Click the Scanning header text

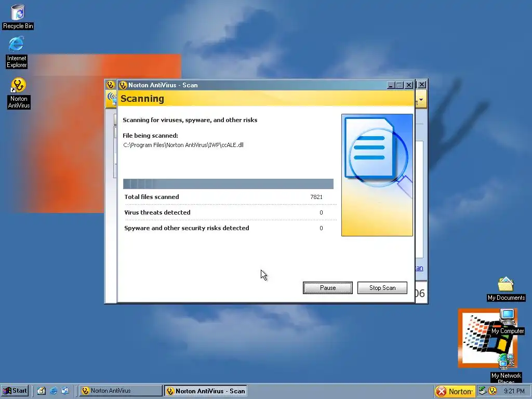[142, 98]
